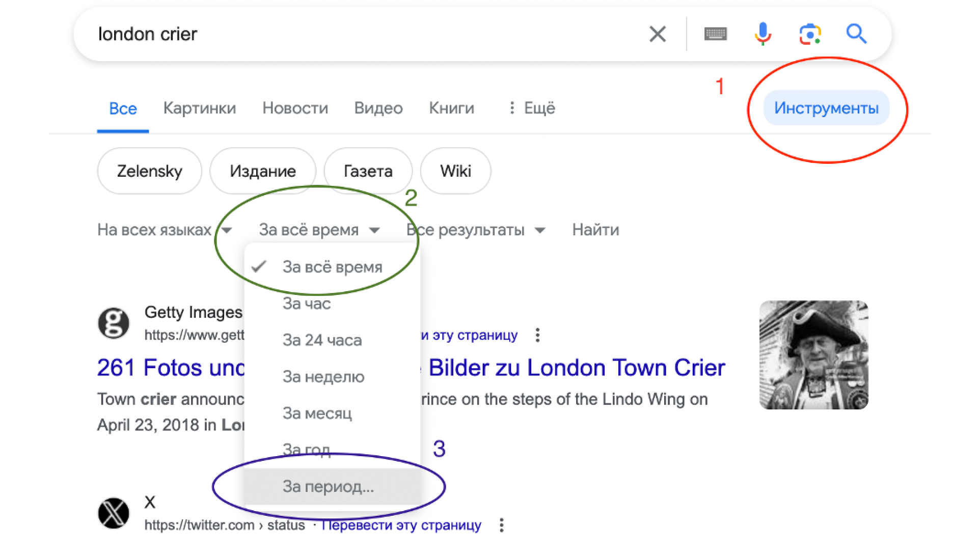Click the blue magnifier search icon
Viewport: 980px width, 557px height.
pos(856,34)
